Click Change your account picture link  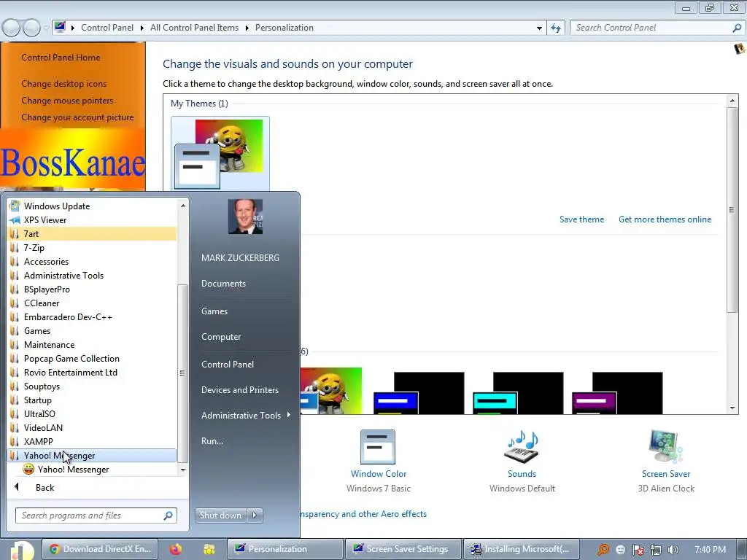pyautogui.click(x=77, y=117)
